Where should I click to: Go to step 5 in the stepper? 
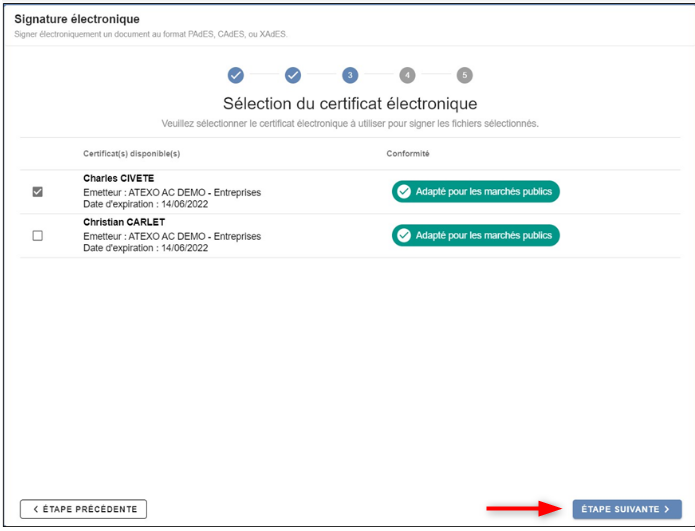coord(464,75)
